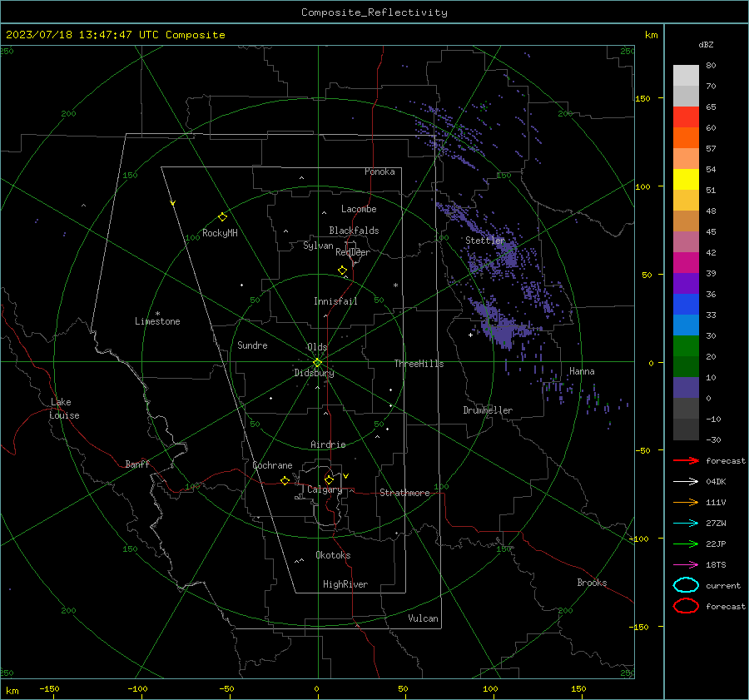Click the red forecast arrow in legend
Viewport: 749px width, 700px height.
coord(686,460)
